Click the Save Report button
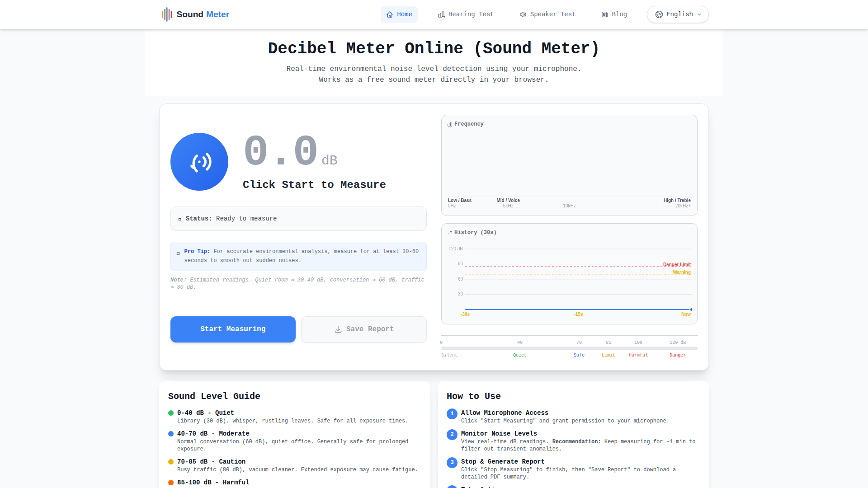 [x=364, y=329]
